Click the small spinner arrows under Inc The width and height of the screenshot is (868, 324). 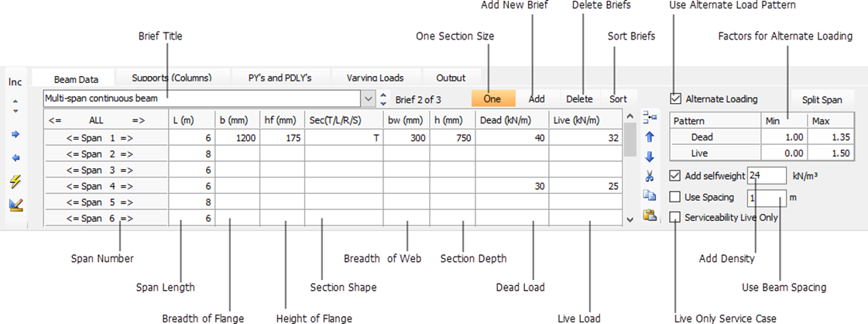15,106
